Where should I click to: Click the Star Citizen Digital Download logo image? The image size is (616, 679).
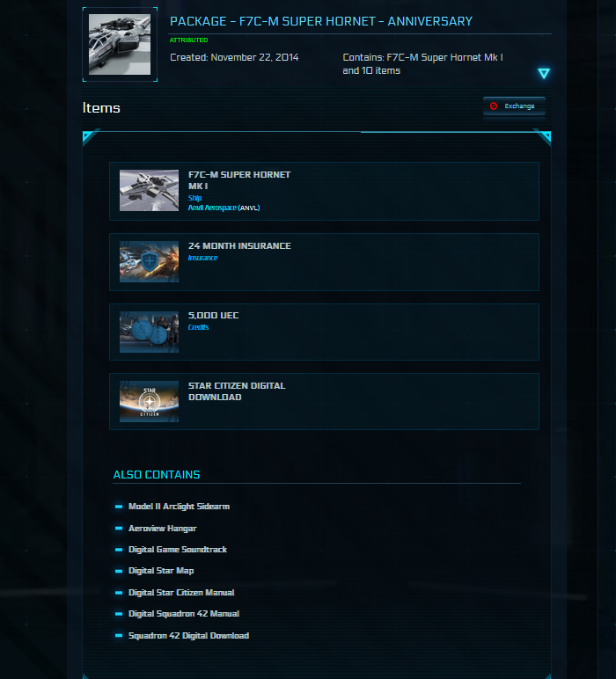149,401
